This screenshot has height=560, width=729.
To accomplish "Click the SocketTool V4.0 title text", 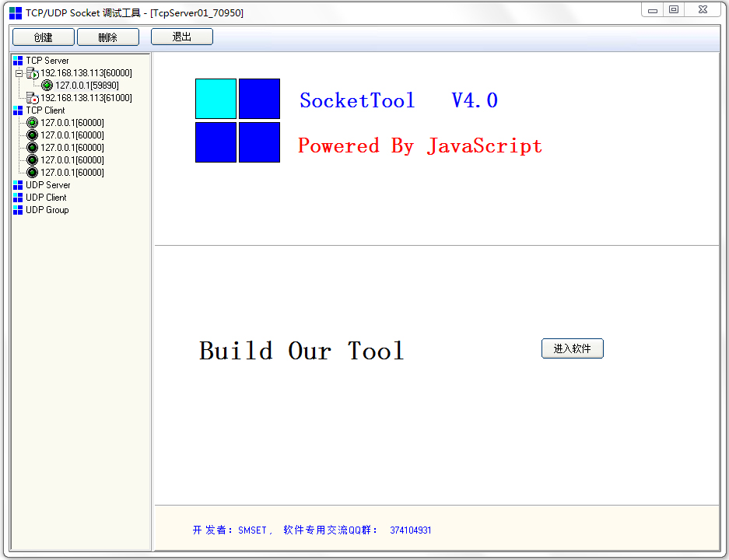I will pos(395,100).
